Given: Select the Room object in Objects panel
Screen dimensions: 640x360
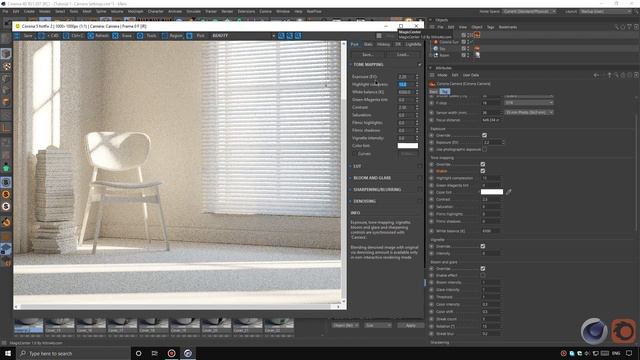Looking at the screenshot, I should (444, 55).
